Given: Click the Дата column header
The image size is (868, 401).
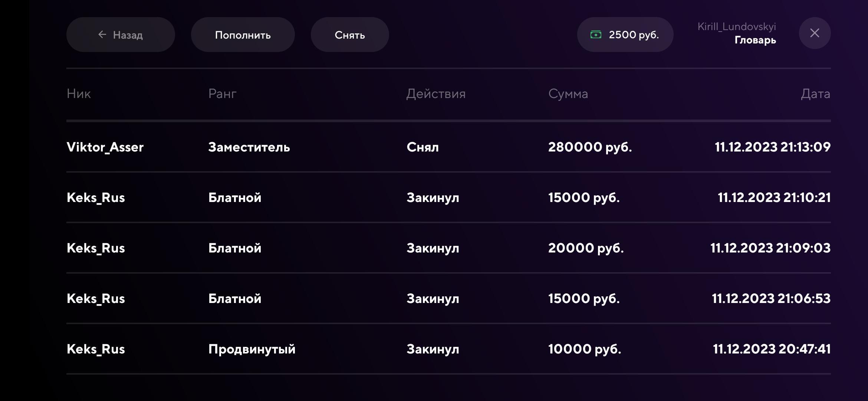Looking at the screenshot, I should tap(815, 94).
